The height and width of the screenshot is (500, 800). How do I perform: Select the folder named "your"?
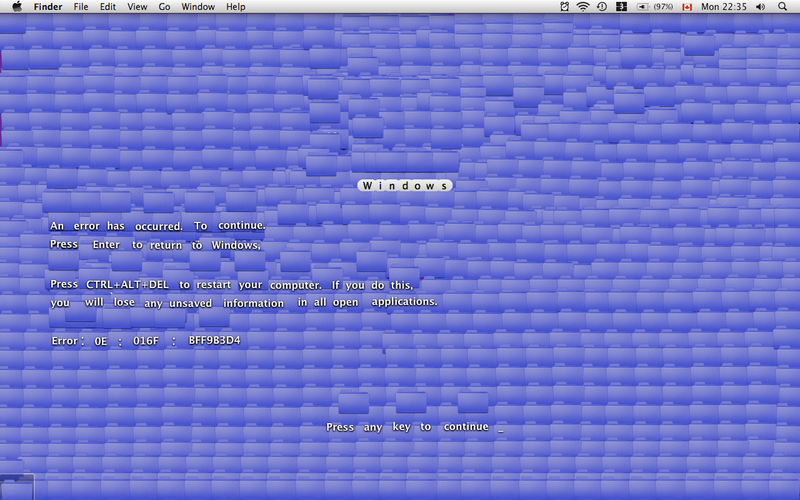[x=250, y=285]
